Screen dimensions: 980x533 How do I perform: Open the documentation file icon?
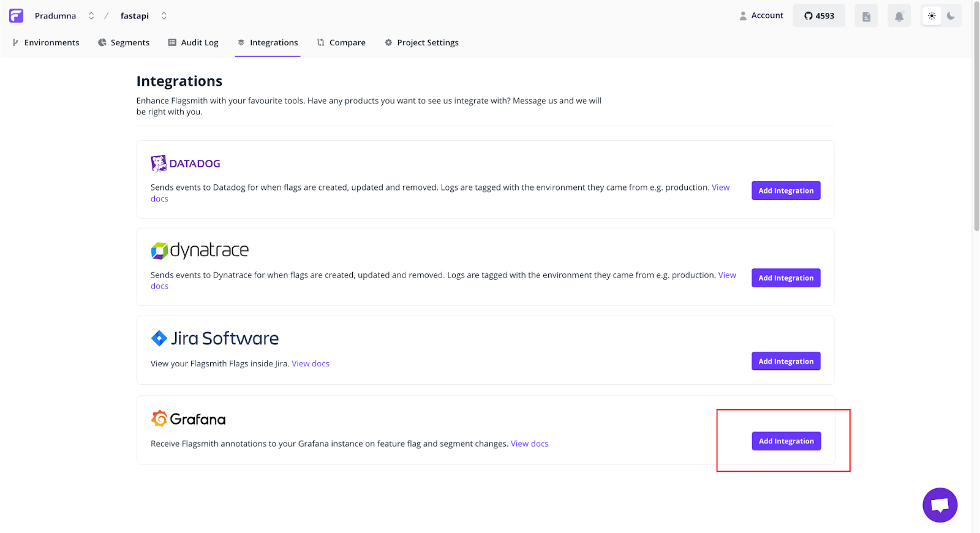[866, 16]
